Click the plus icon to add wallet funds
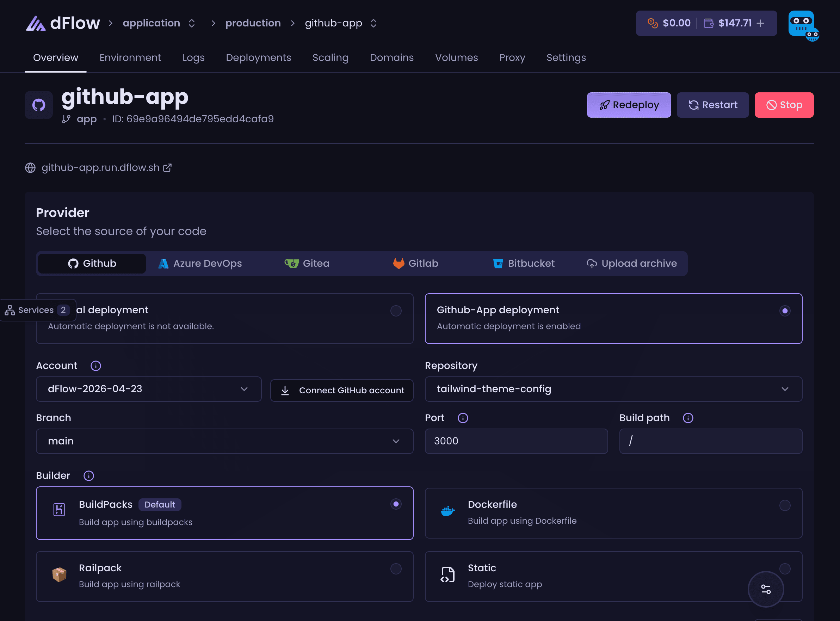The height and width of the screenshot is (621, 840). (x=760, y=23)
